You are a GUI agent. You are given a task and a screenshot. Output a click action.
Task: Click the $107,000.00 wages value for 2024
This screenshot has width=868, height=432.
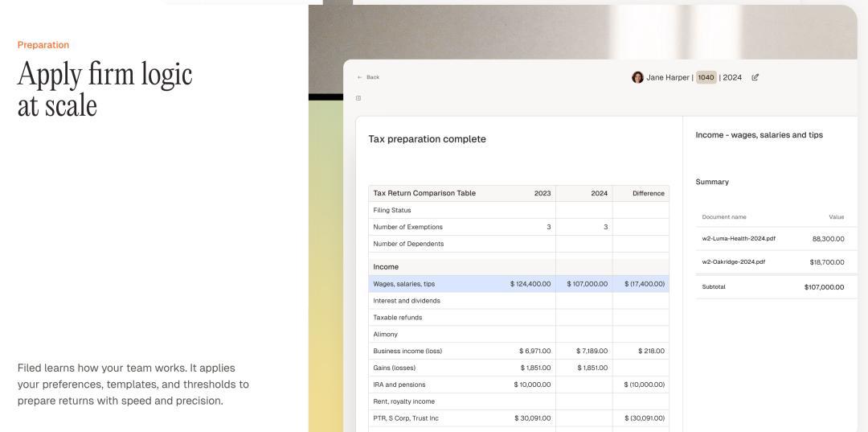click(587, 284)
